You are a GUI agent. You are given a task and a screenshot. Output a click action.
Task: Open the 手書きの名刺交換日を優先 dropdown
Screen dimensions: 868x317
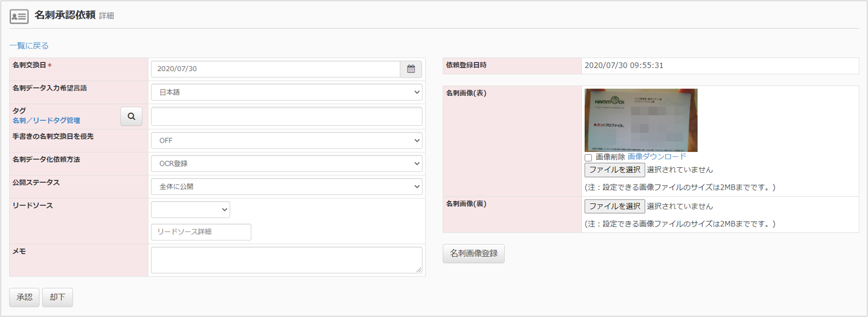(286, 140)
